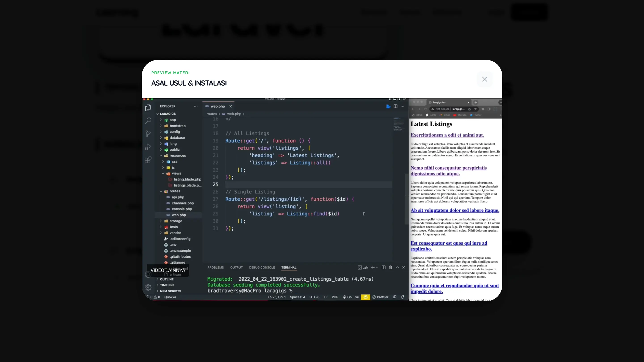Open the Explorer files icon in activity bar

(x=148, y=108)
